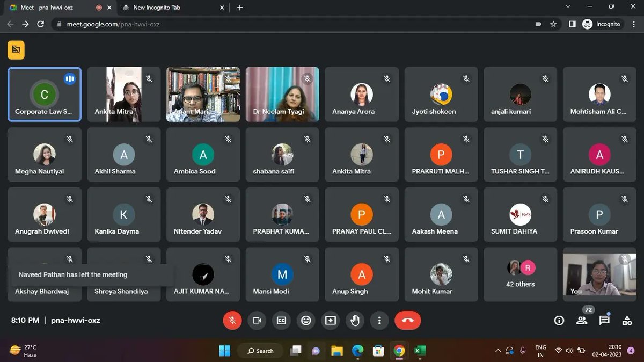
Task: Click the battery status tray icon
Action: (582, 351)
